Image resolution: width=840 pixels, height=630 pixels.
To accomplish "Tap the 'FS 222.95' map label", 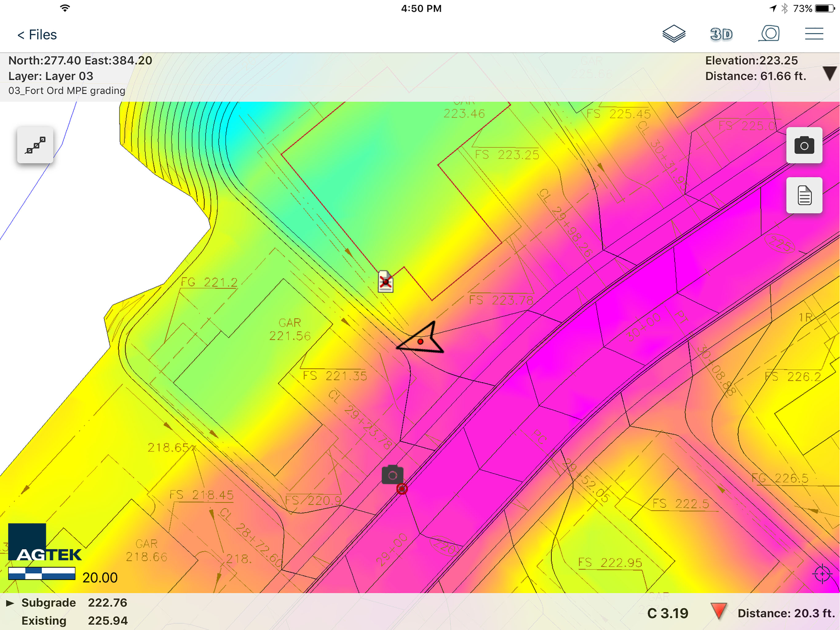I will (x=610, y=563).
